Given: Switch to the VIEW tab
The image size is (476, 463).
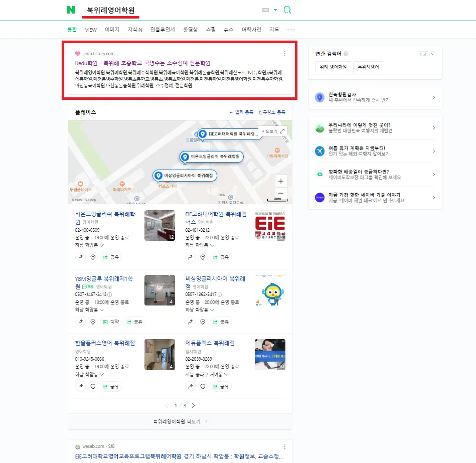Looking at the screenshot, I should click(x=91, y=30).
